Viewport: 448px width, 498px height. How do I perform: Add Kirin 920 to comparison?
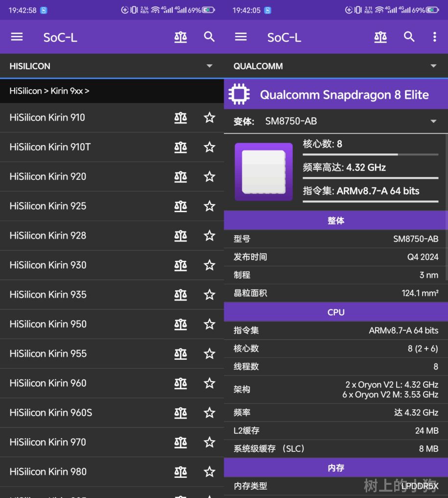point(181,176)
